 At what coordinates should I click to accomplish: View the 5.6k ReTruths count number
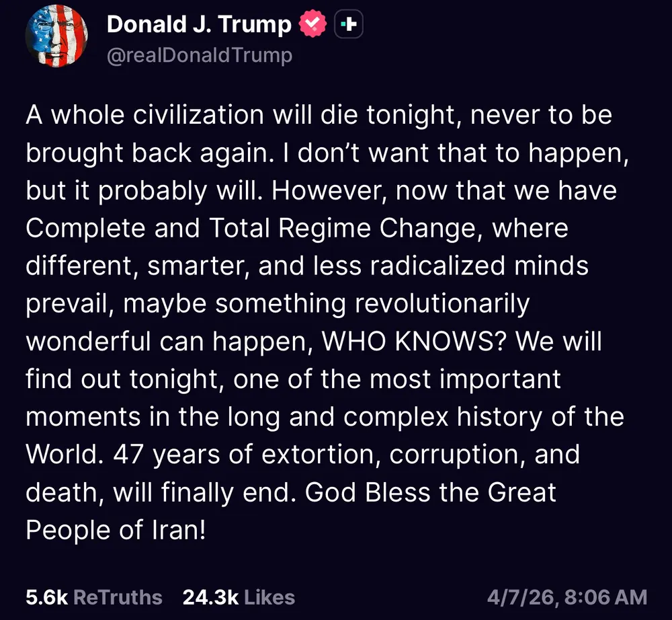click(45, 597)
